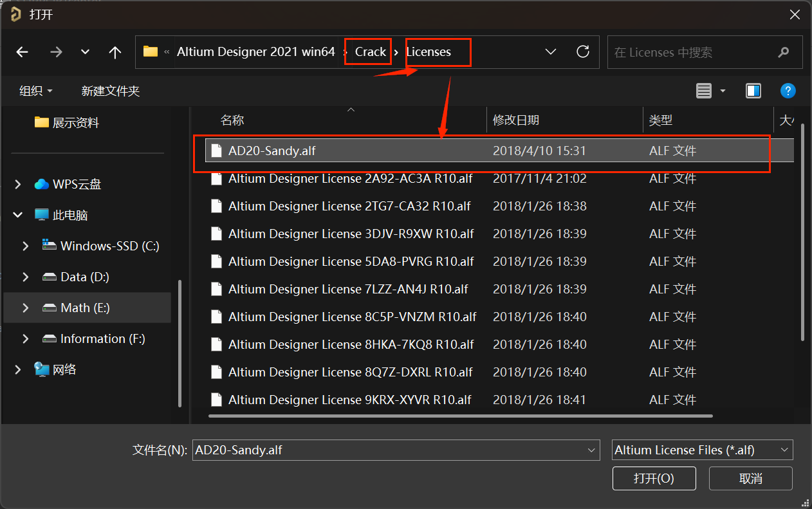Select AD20-Sandy.alf file
Viewport: 812px width, 509px height.
tap(499, 151)
